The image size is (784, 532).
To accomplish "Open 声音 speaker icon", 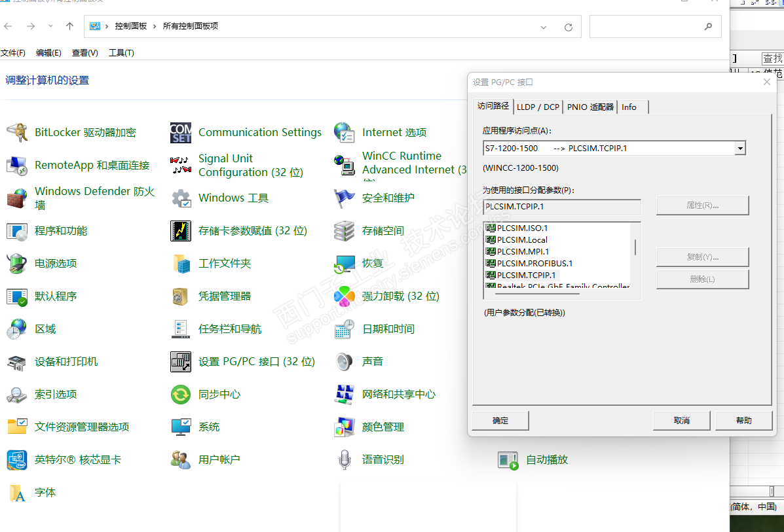I will click(x=344, y=362).
